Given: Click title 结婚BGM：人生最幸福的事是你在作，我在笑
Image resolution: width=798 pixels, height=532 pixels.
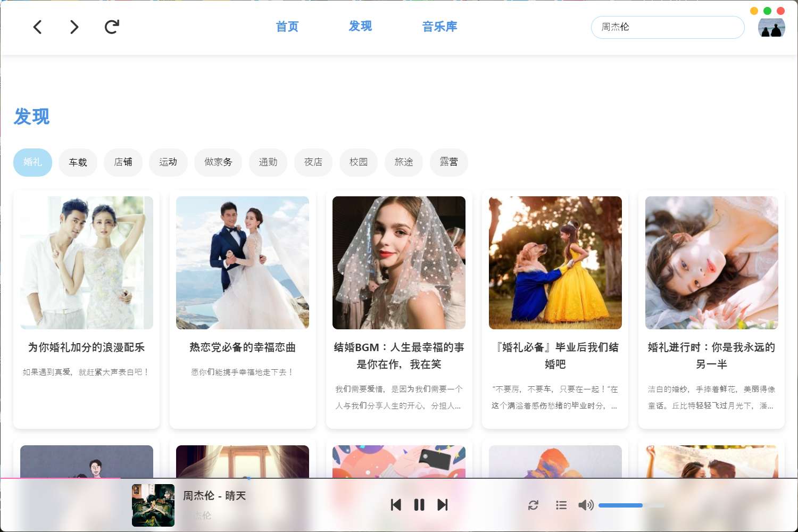Looking at the screenshot, I should pos(399,356).
